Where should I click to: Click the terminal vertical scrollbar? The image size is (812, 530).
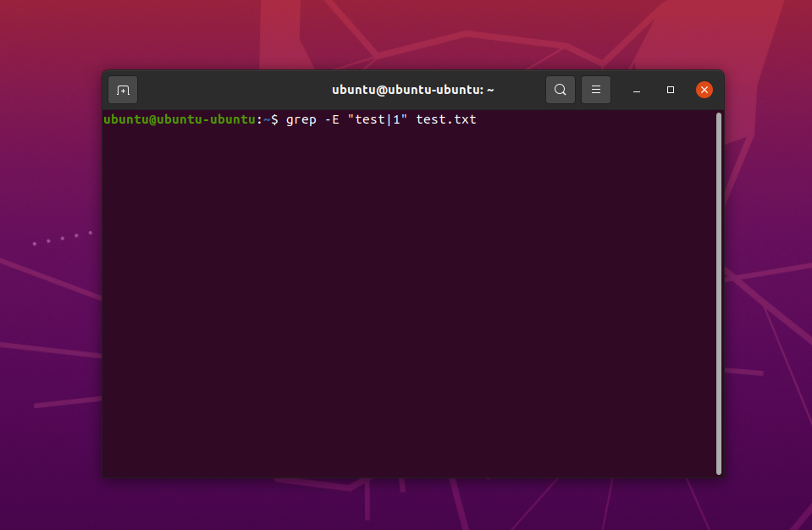(x=719, y=294)
